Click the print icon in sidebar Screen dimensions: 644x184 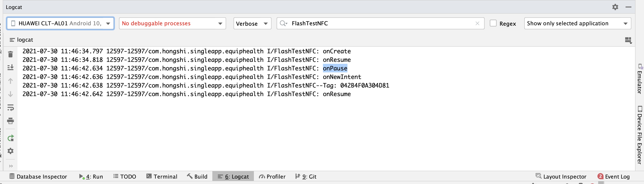click(x=10, y=121)
